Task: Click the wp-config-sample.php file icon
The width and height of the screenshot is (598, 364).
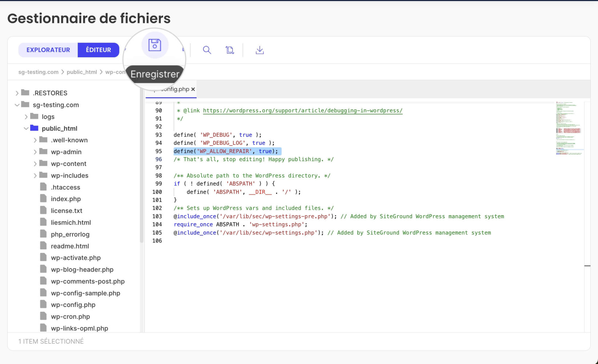Action: (43, 293)
